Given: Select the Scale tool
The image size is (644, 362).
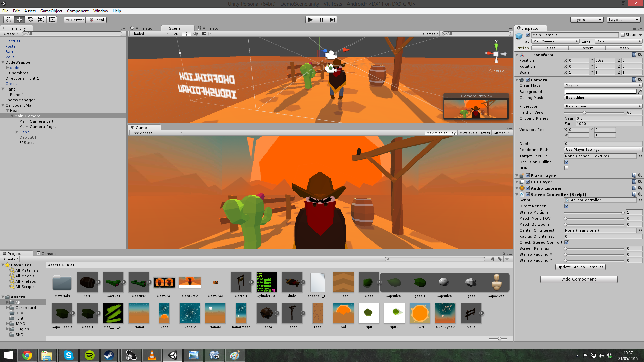Looking at the screenshot, I should (41, 20).
